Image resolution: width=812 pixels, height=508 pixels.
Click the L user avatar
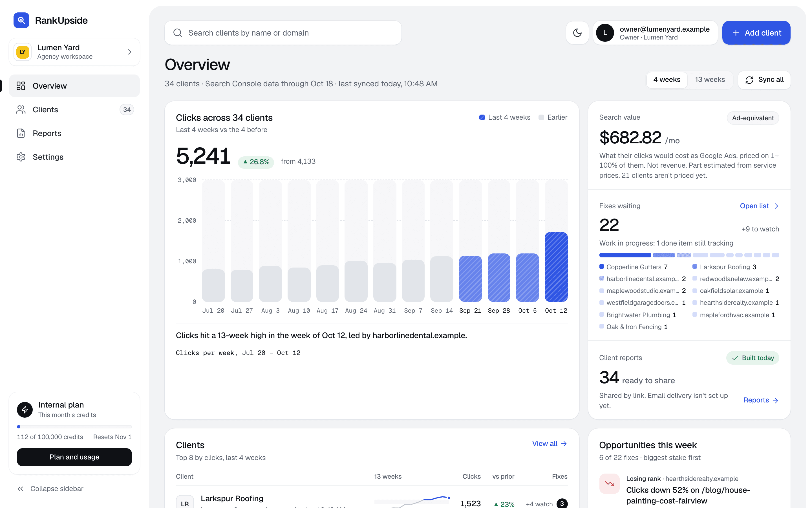click(x=605, y=32)
